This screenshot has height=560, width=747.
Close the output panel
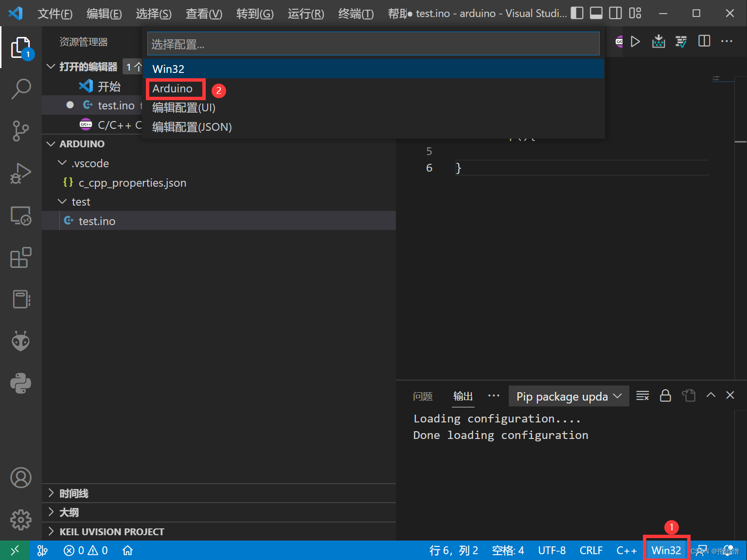click(x=730, y=395)
